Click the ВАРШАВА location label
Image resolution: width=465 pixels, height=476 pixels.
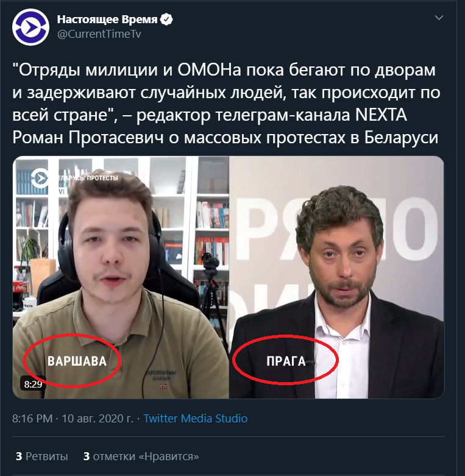tap(77, 361)
